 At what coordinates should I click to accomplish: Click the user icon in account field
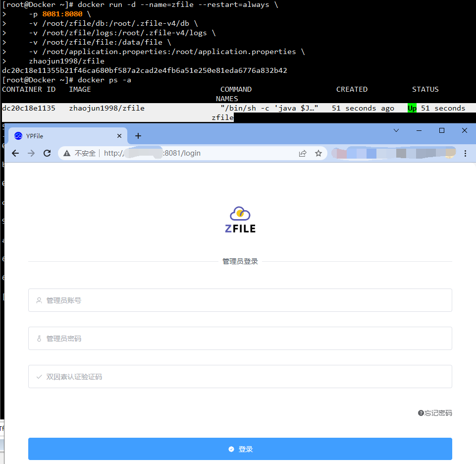click(39, 300)
